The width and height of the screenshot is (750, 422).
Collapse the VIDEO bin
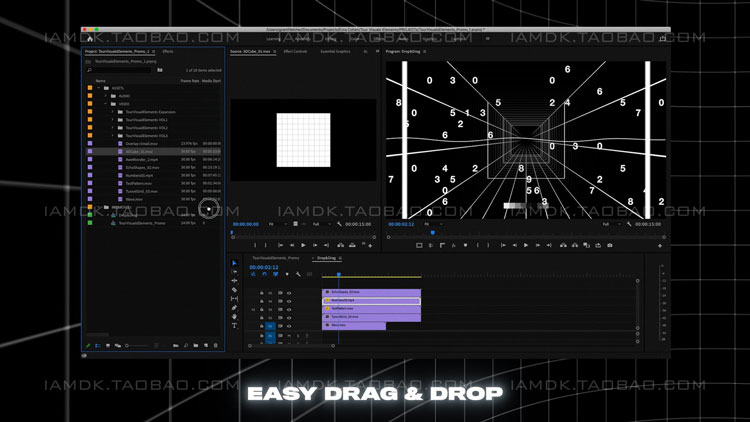[x=106, y=104]
